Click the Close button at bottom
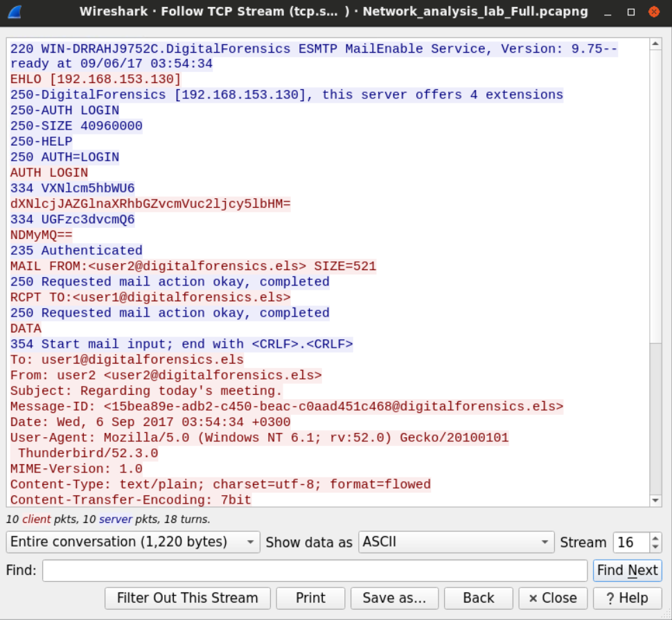672x620 pixels. tap(552, 598)
